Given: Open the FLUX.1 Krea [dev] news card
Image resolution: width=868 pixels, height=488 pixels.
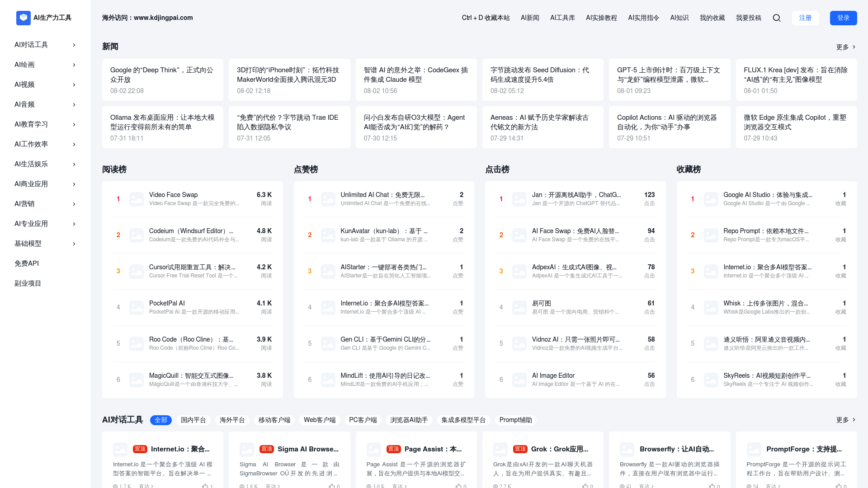Looking at the screenshot, I should 797,80.
